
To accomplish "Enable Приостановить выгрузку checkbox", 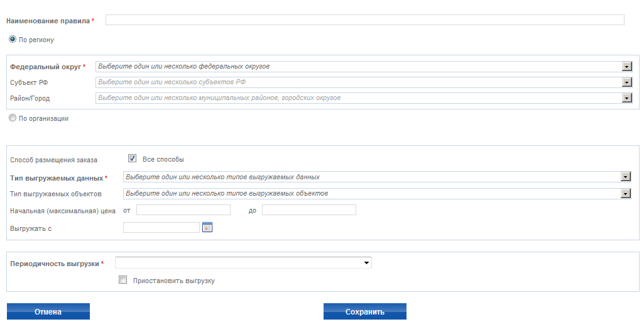I will pyautogui.click(x=123, y=280).
